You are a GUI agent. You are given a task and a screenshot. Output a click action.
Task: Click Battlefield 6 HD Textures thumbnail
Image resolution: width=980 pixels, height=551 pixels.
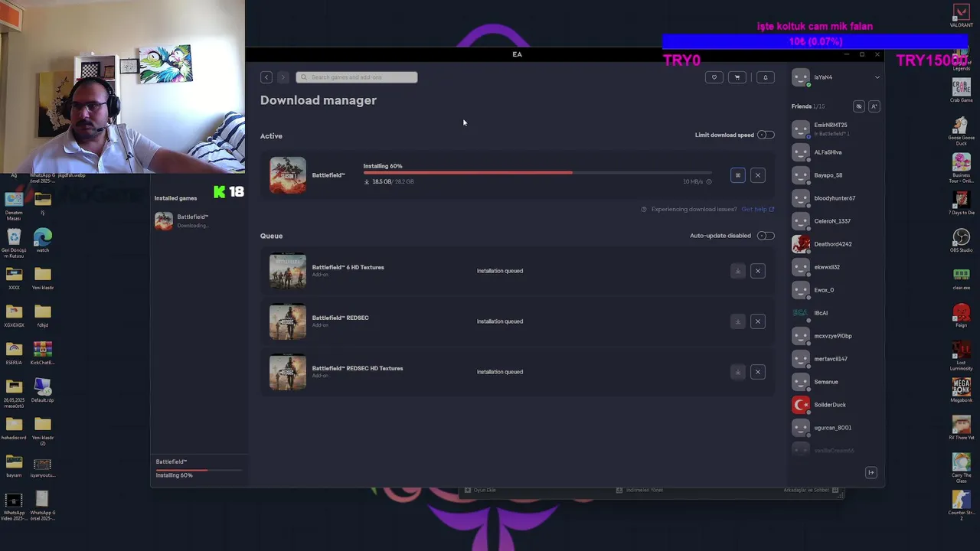[288, 271]
